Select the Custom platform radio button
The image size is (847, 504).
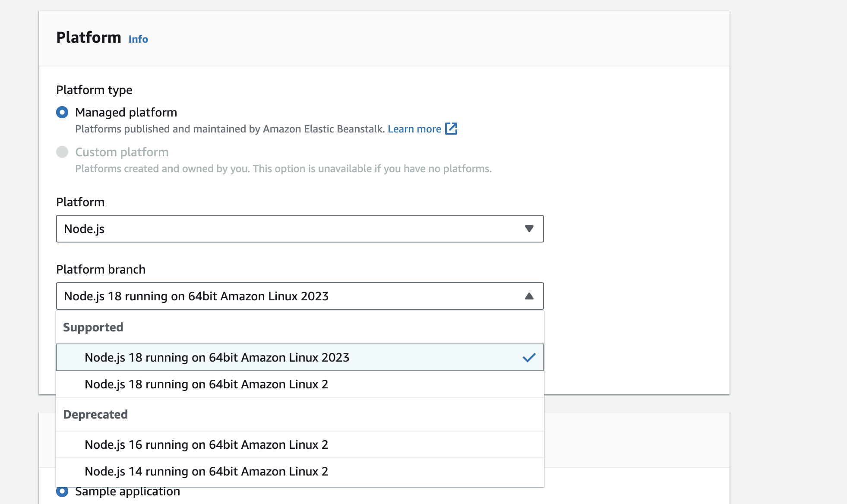(x=62, y=152)
